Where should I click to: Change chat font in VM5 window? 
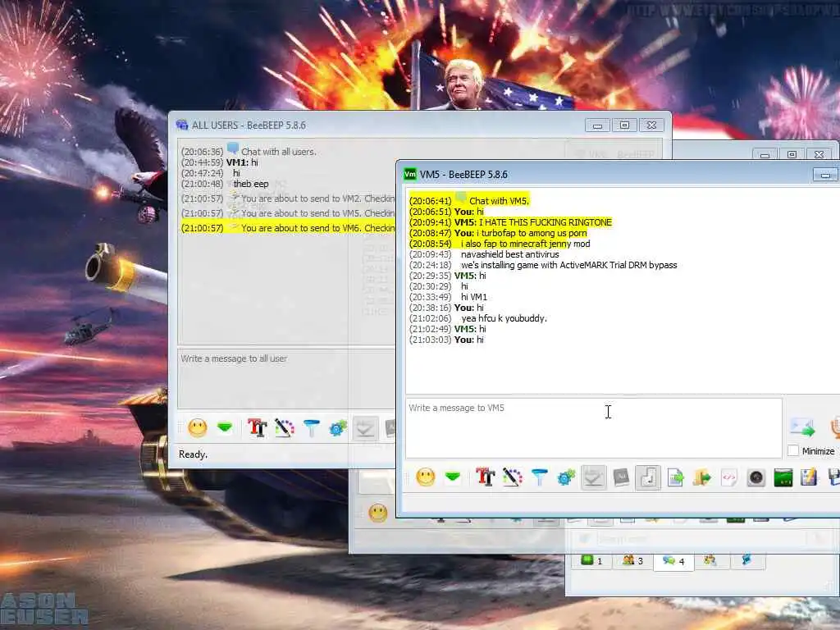point(485,477)
